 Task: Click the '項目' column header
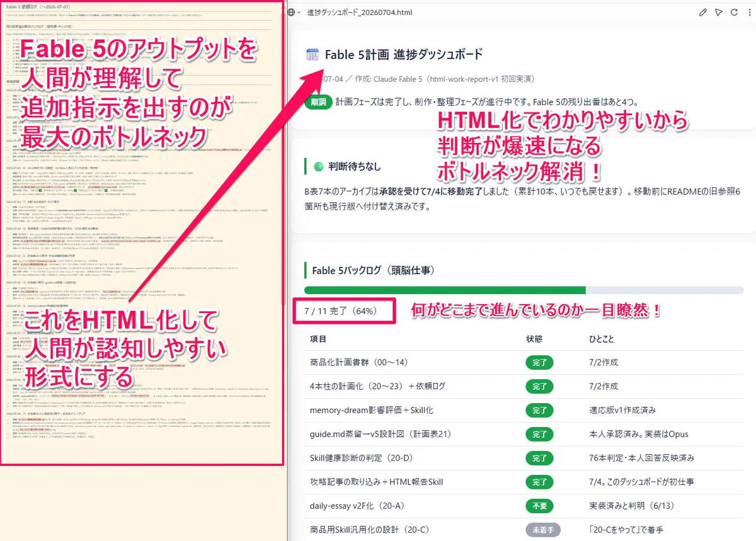point(318,339)
